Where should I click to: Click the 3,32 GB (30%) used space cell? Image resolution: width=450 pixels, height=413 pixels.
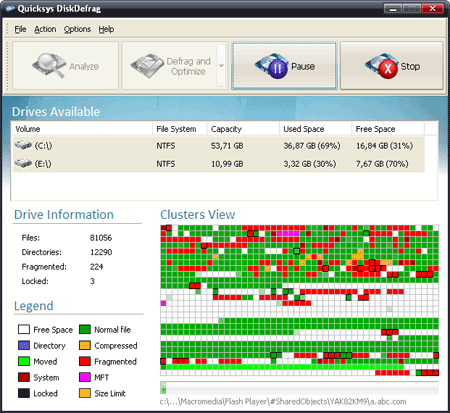pos(310,164)
